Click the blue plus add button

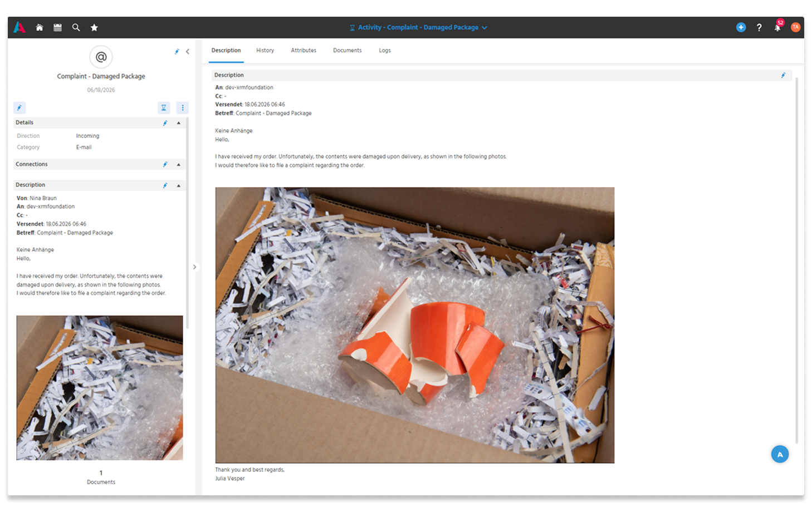click(741, 27)
